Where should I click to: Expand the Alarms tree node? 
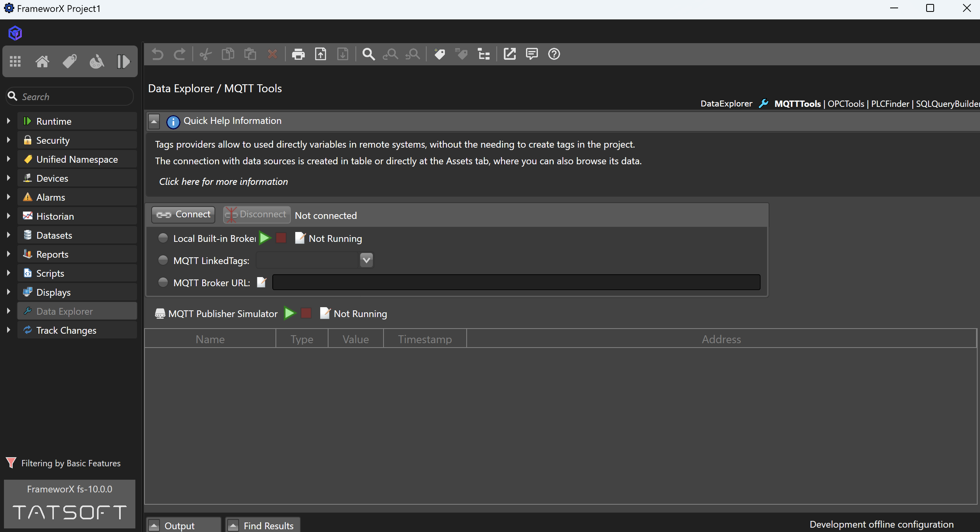pyautogui.click(x=8, y=197)
